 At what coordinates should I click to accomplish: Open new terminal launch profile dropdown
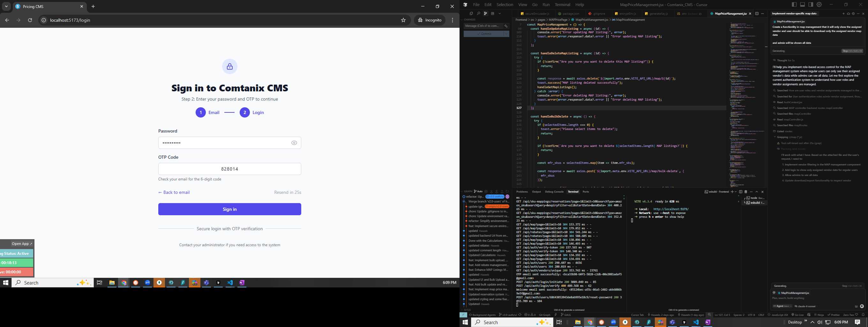(x=736, y=192)
